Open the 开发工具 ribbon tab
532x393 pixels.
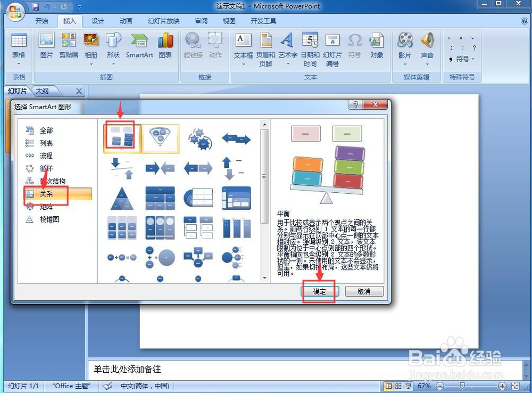[263, 21]
